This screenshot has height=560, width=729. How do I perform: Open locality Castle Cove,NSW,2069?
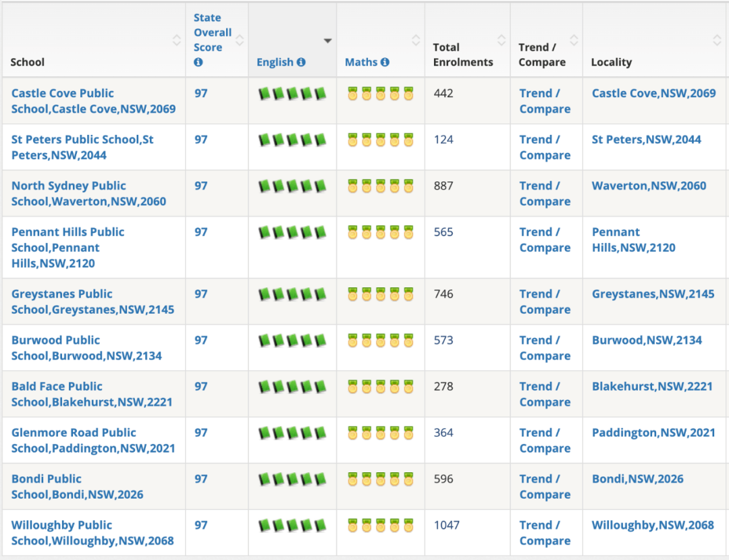(x=653, y=93)
